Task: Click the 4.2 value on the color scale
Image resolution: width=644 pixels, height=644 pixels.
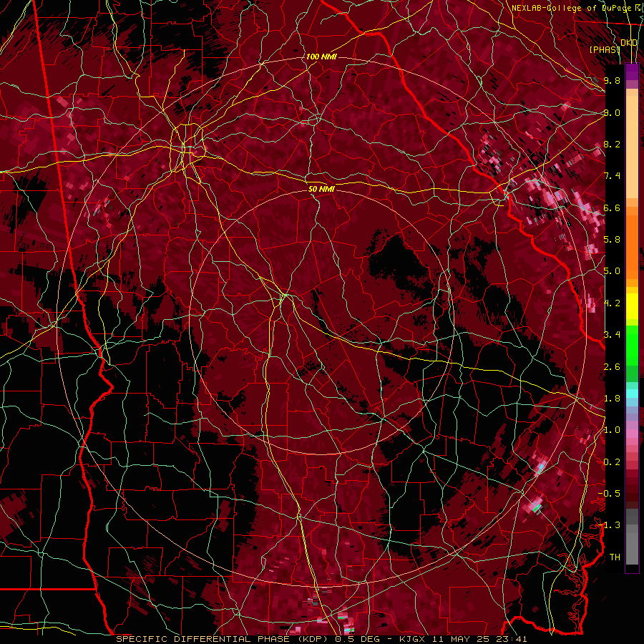Action: [613, 303]
